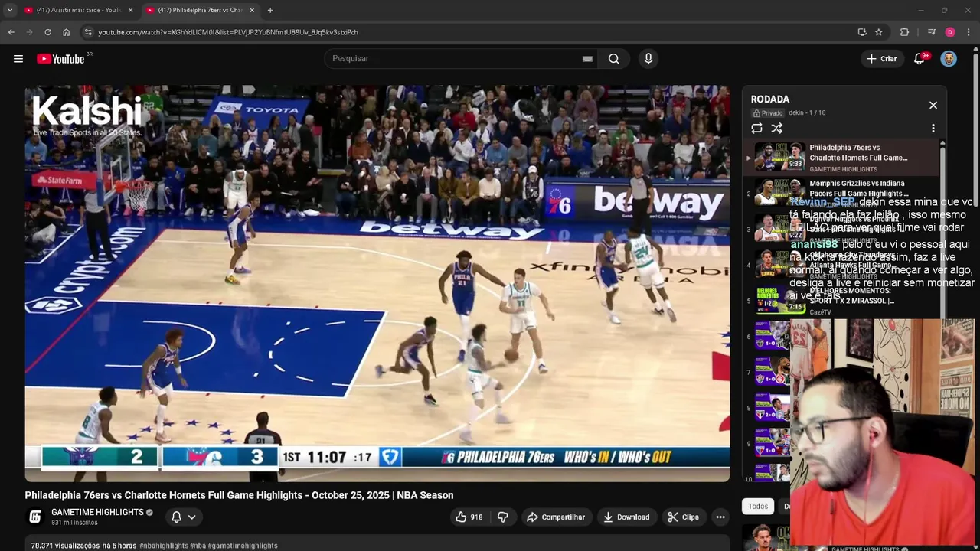Open Chrome profile D avatar
Image resolution: width=980 pixels, height=551 pixels.
(950, 32)
